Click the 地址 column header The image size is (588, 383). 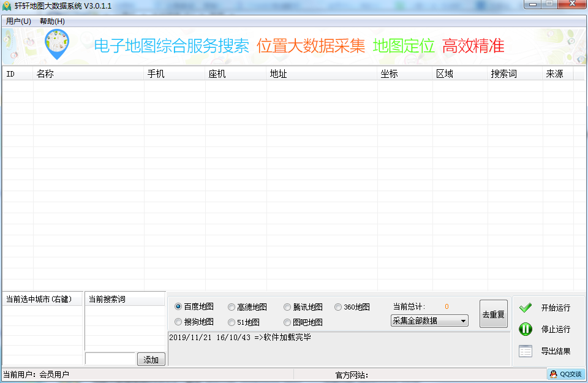click(x=322, y=74)
